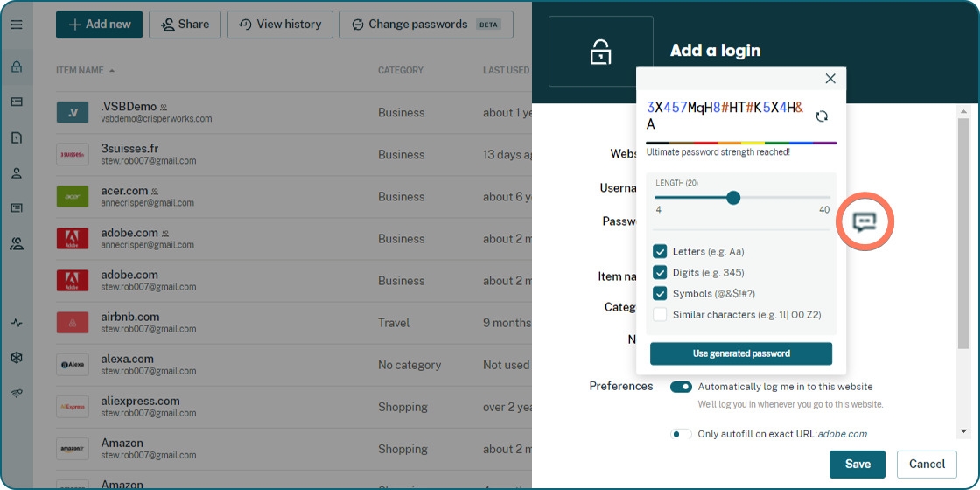
Task: Open alexa.com login entry
Action: coord(294,364)
